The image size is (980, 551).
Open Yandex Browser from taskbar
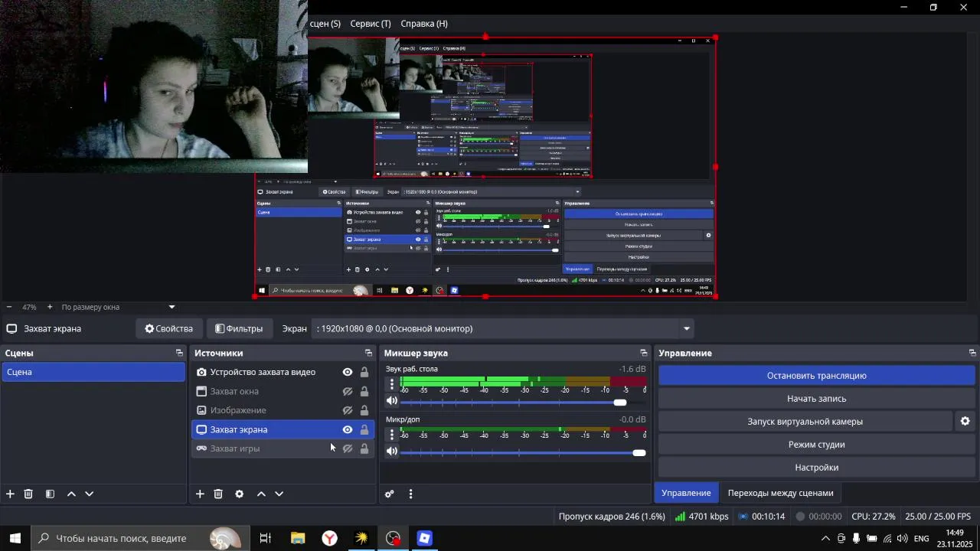(329, 538)
